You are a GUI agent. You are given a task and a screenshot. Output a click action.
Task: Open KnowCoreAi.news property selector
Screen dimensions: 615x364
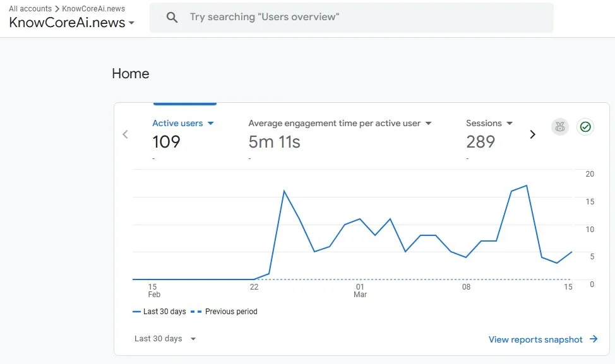(x=71, y=23)
